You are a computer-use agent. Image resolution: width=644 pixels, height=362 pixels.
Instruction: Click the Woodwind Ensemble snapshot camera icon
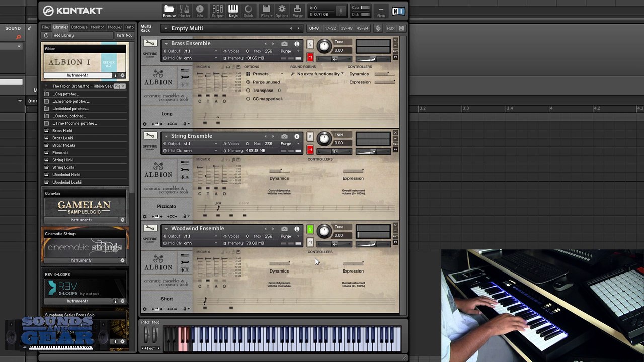285,229
